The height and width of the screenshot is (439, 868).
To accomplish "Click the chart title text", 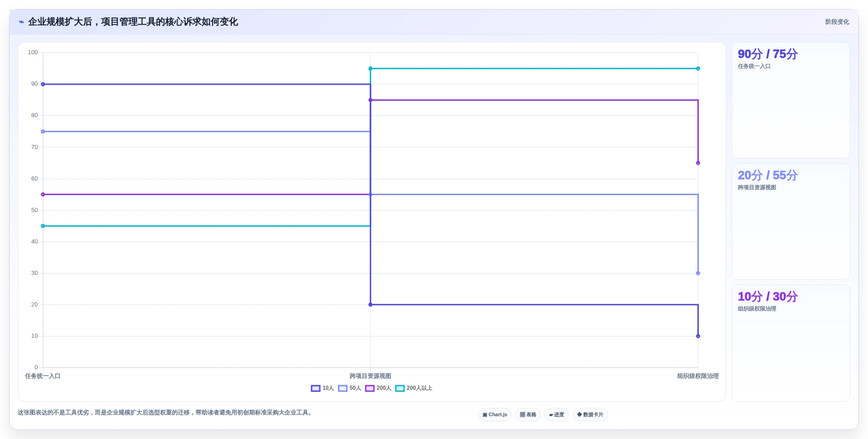I will [x=133, y=22].
